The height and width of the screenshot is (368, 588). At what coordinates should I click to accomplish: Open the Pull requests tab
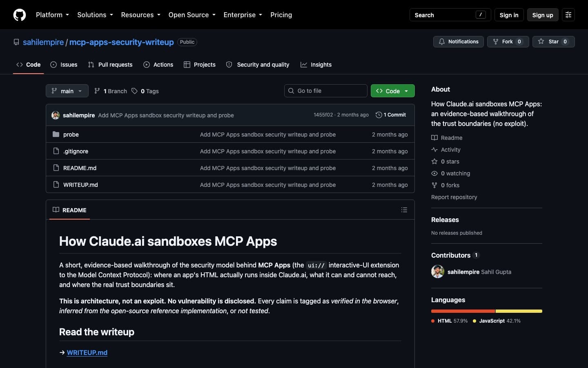point(110,65)
